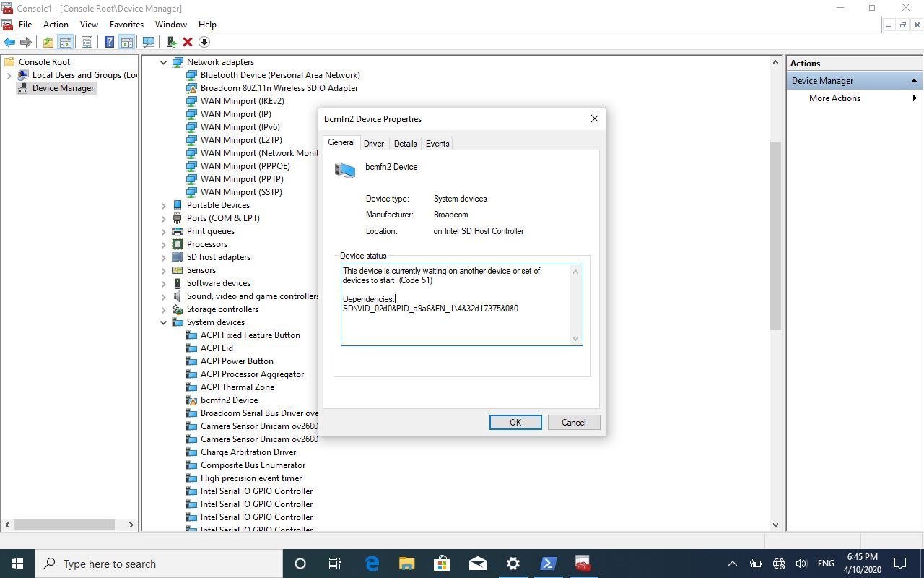Viewport: 924px width, 578px height.
Task: Open the View menu
Action: click(89, 25)
